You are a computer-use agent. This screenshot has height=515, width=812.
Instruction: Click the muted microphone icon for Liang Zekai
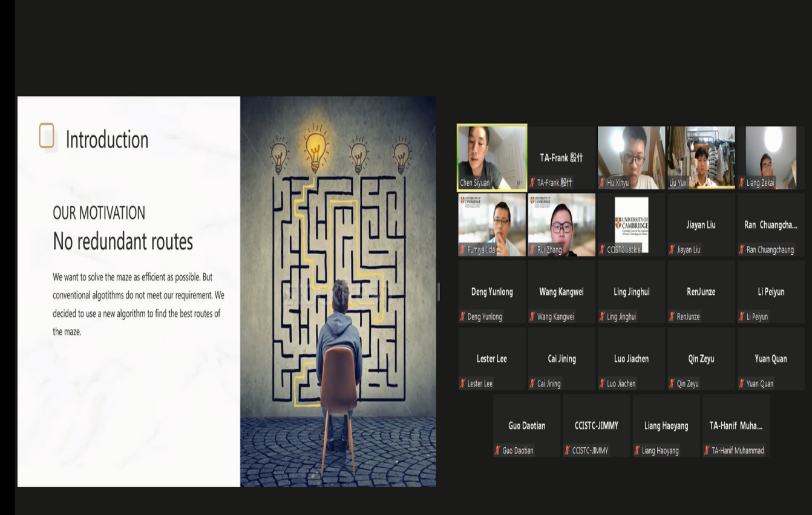[742, 183]
